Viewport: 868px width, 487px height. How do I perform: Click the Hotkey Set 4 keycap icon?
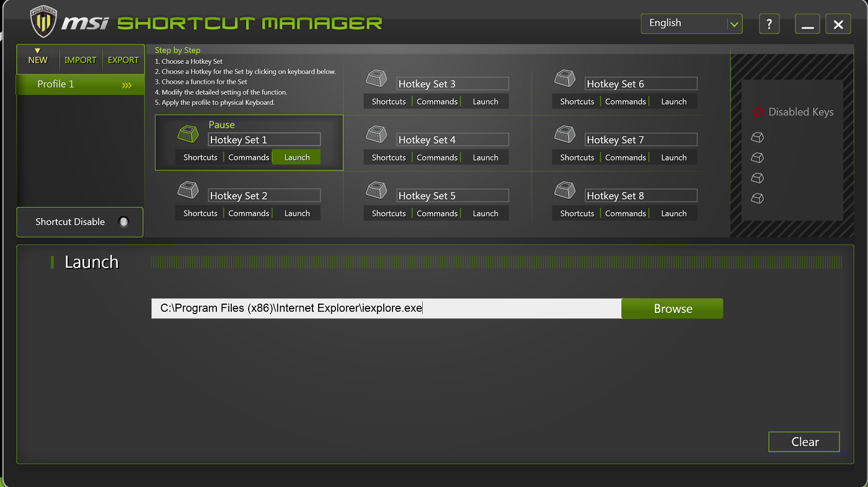pyautogui.click(x=376, y=133)
